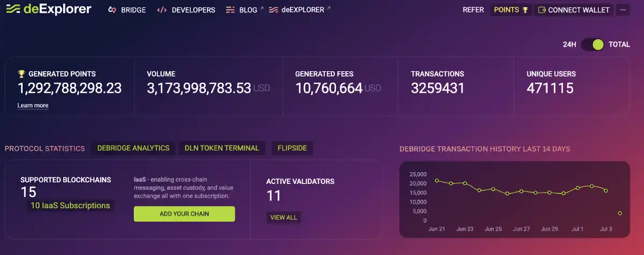
Task: Click the wallet icon beside Connect Wallet
Action: click(x=542, y=10)
